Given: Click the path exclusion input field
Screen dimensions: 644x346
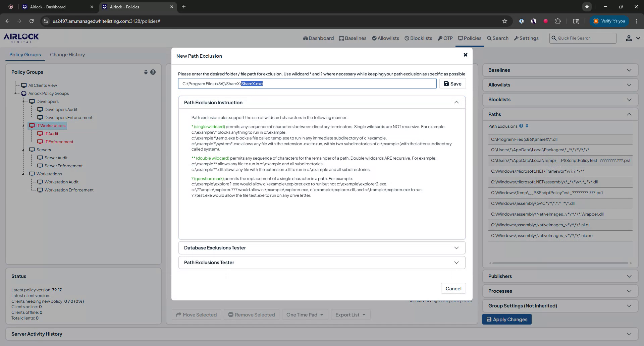Looking at the screenshot, I should point(307,83).
